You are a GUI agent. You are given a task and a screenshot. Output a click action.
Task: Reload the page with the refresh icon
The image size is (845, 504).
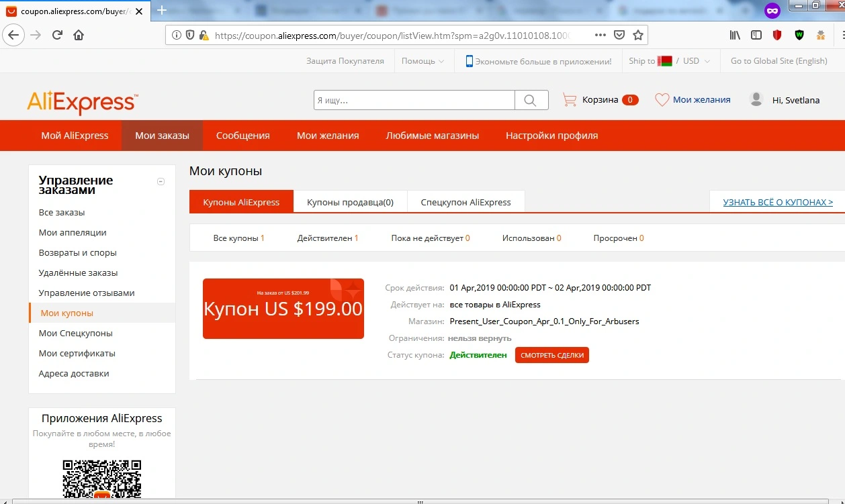(x=57, y=36)
